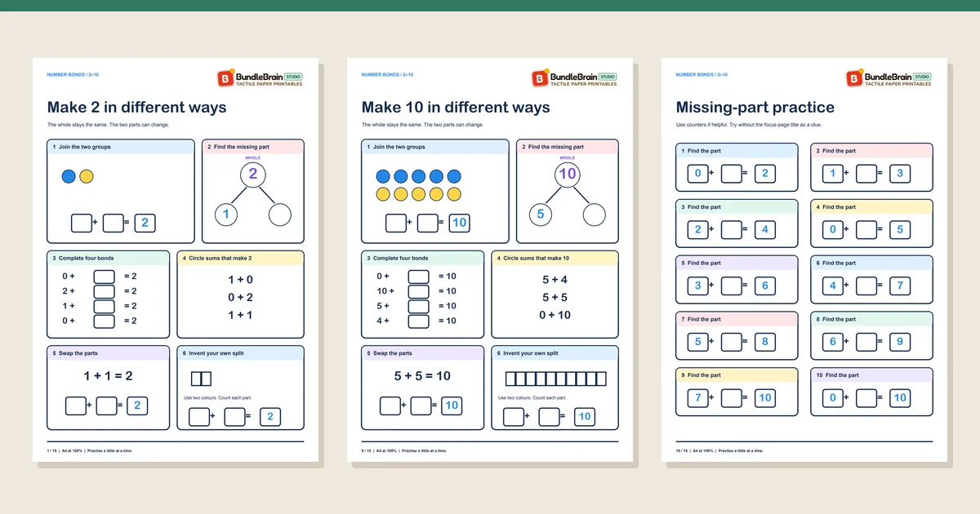Image resolution: width=980 pixels, height=514 pixels.
Task: Click the answer box '9' in problem 8
Action: [x=900, y=342]
